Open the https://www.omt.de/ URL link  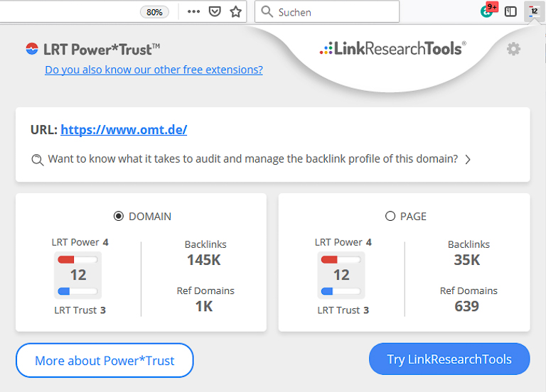pos(124,130)
